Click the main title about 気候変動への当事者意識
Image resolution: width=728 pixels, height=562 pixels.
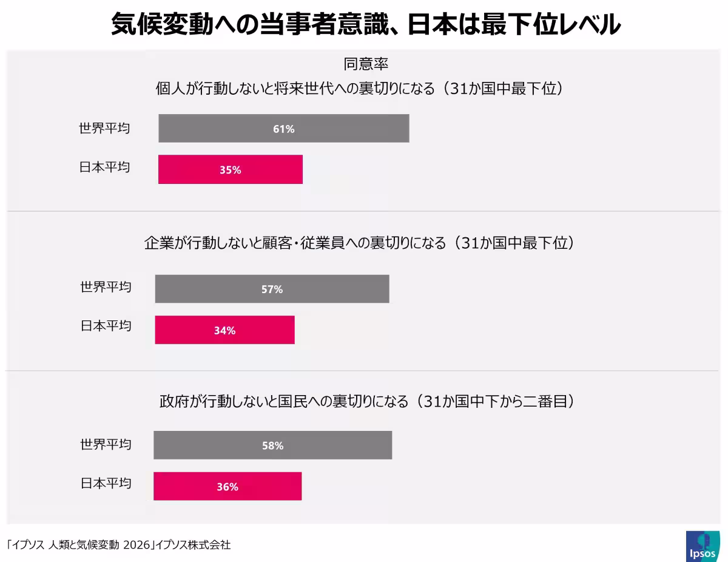coord(366,25)
